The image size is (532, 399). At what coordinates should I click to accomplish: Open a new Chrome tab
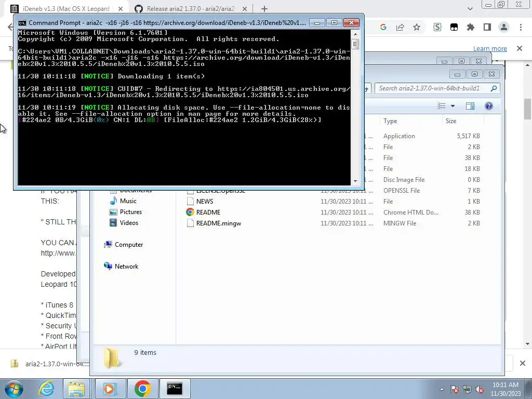click(x=264, y=9)
